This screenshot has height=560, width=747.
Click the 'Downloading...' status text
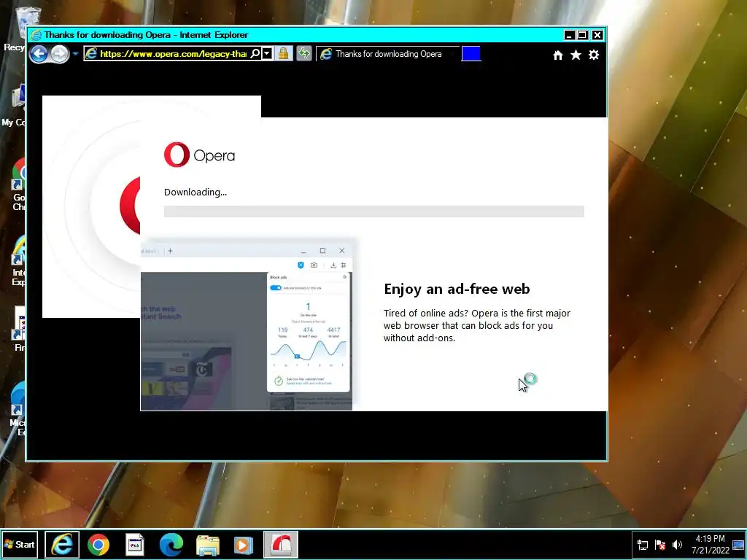pos(196,192)
